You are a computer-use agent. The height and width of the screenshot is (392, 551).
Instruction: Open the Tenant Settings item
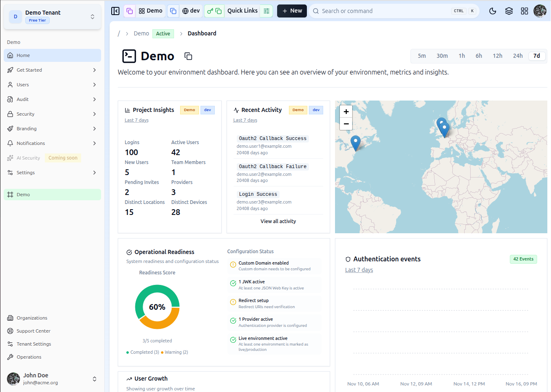point(34,344)
